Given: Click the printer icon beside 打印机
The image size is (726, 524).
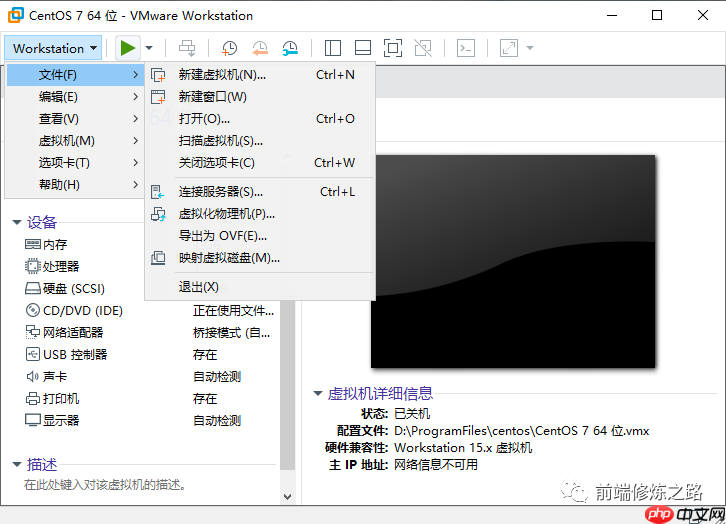Looking at the screenshot, I should (32, 399).
